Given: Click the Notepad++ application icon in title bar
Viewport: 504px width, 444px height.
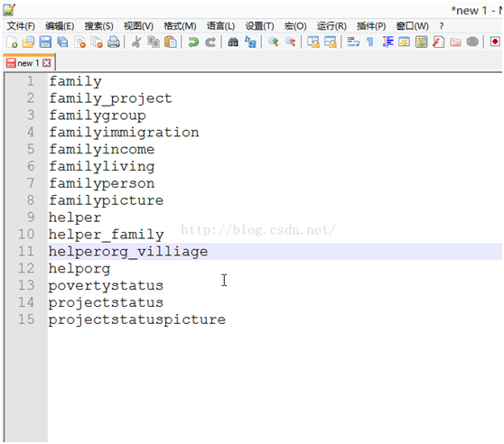Looking at the screenshot, I should 9,10.
